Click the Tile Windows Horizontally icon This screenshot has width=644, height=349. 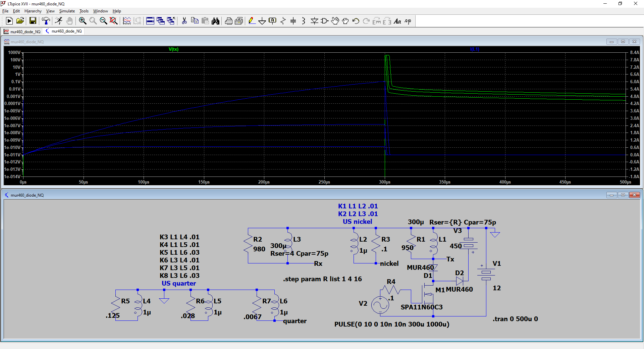150,21
